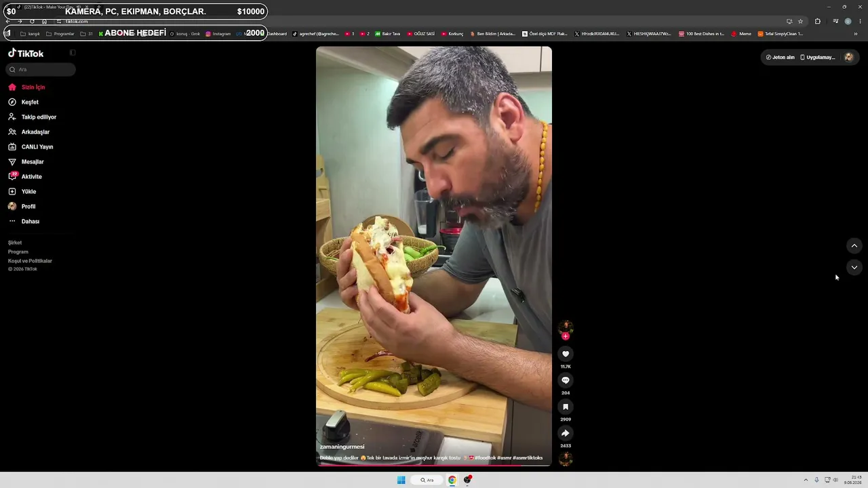Screen dimensions: 868x488
Task: Open the video creator's avatar
Action: [x=566, y=327]
